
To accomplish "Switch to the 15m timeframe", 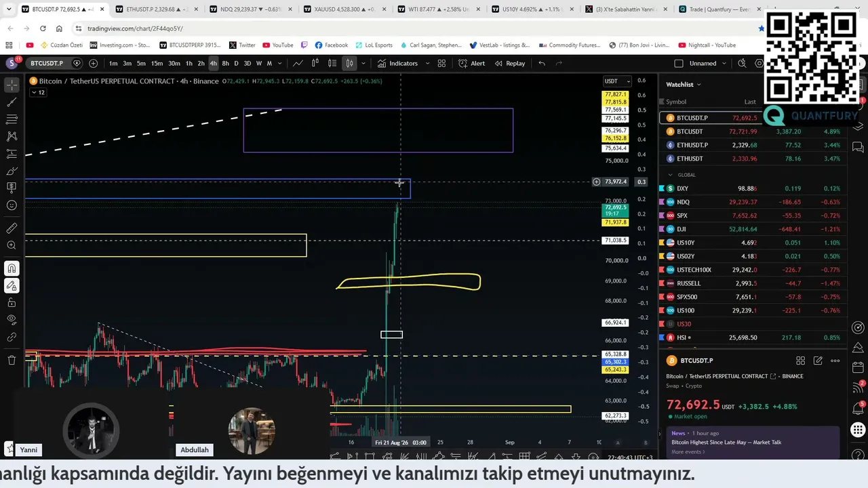I will pyautogui.click(x=157, y=63).
